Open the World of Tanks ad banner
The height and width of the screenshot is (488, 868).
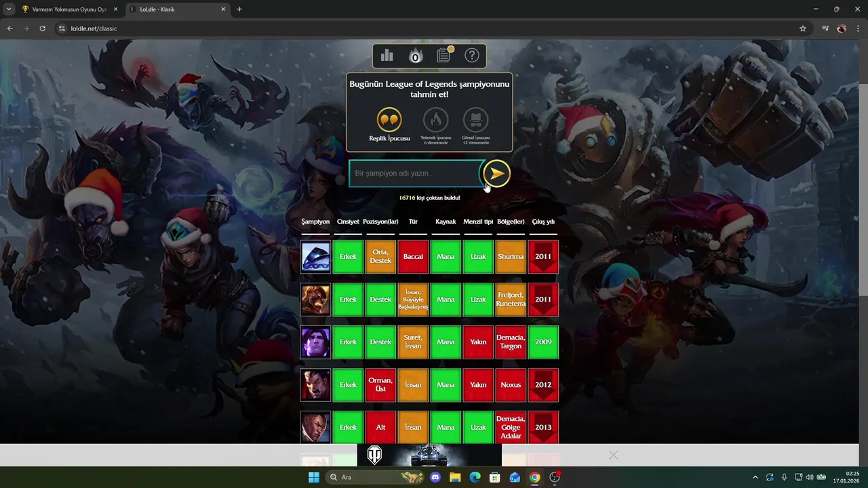(x=429, y=455)
